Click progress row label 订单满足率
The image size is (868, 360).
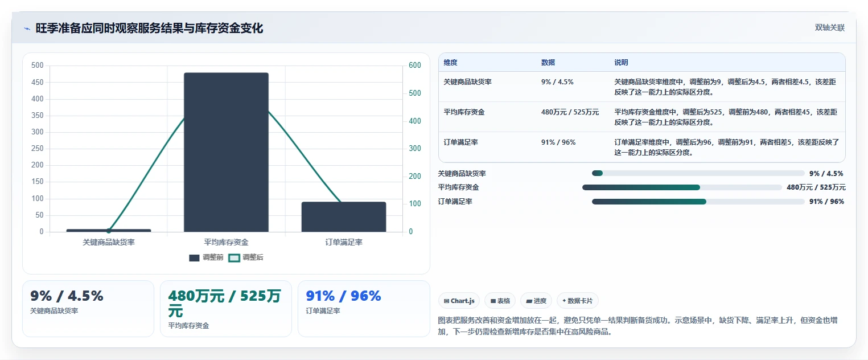coord(455,202)
